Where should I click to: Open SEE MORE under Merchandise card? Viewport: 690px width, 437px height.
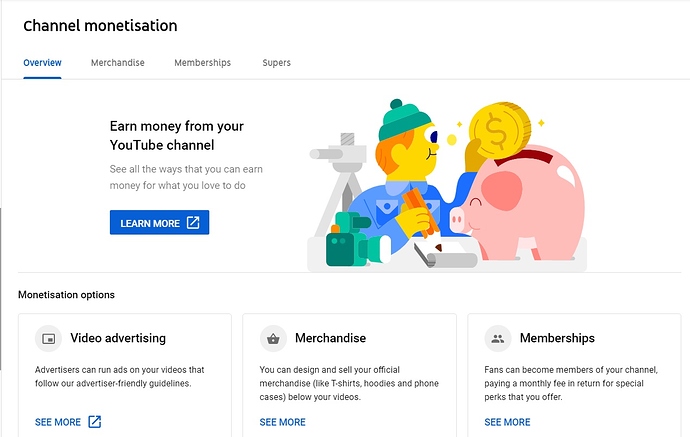coord(283,422)
